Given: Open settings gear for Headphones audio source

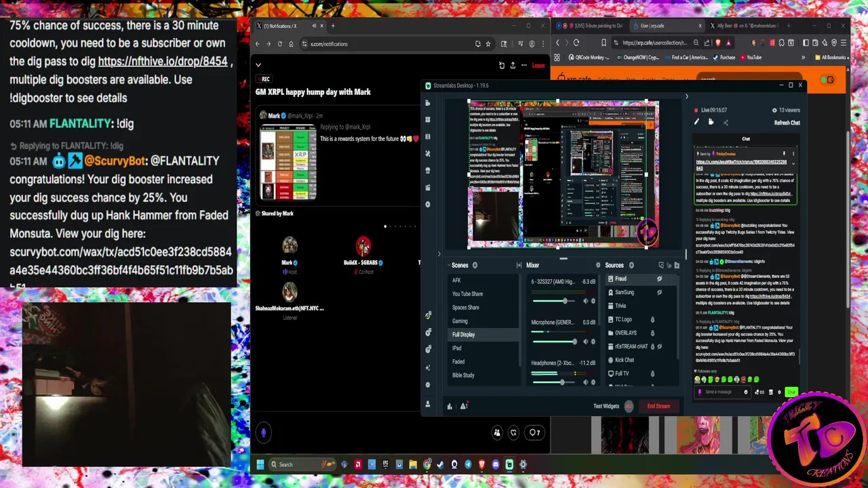Looking at the screenshot, I should (x=593, y=382).
